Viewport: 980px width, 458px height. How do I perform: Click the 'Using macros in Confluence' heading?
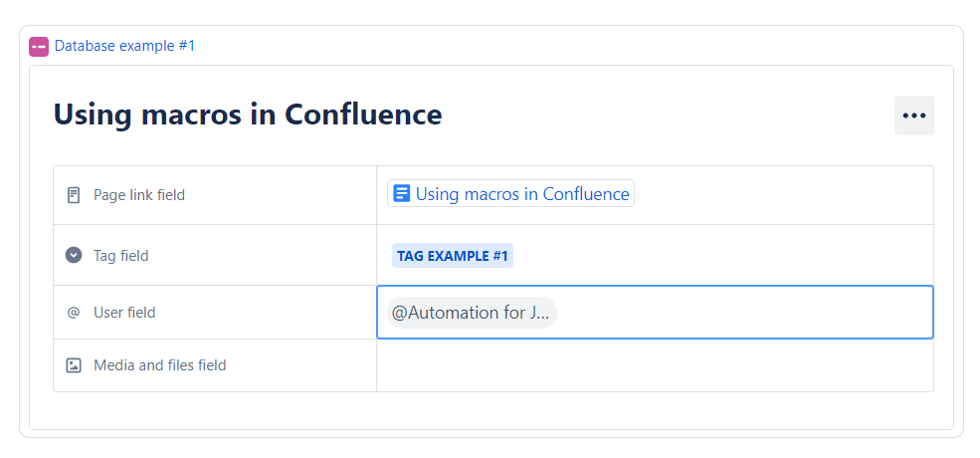tap(247, 114)
